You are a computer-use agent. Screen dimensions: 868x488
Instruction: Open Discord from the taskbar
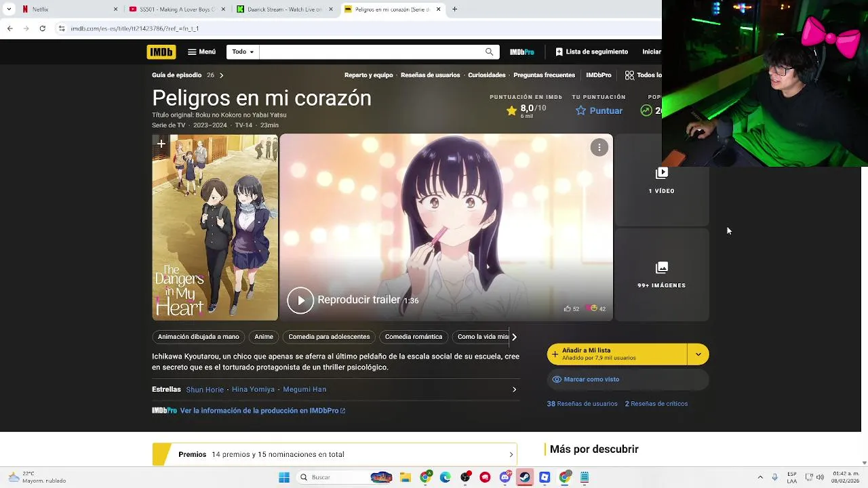(505, 477)
